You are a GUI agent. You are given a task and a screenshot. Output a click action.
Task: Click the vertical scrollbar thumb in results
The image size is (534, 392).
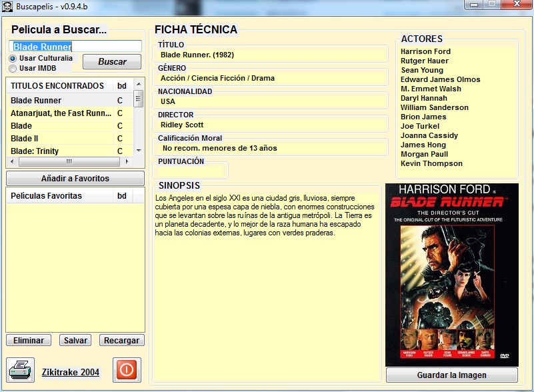point(138,99)
